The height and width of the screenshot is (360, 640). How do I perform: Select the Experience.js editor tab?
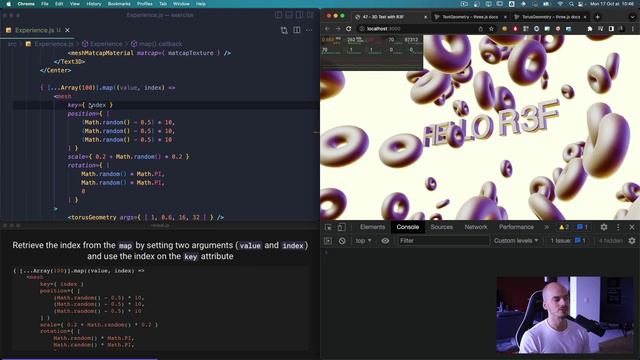tap(38, 30)
